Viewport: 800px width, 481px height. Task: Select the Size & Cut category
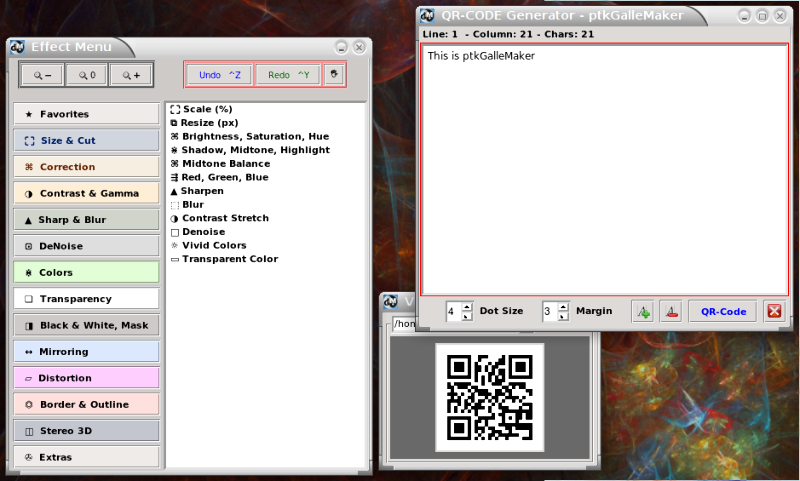point(86,140)
